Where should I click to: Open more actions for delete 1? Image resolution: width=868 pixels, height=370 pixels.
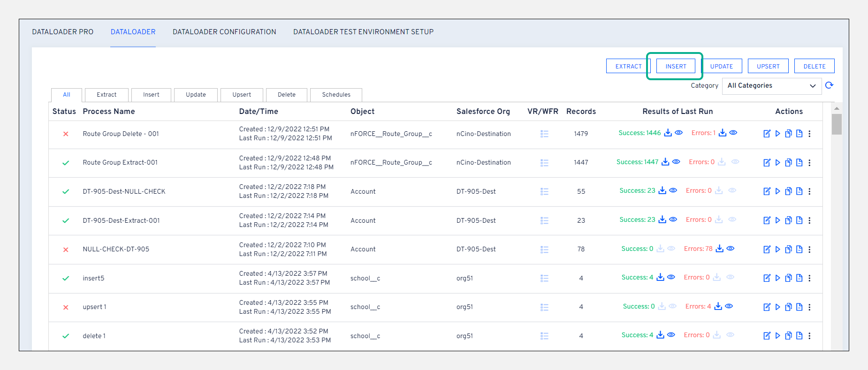809,336
